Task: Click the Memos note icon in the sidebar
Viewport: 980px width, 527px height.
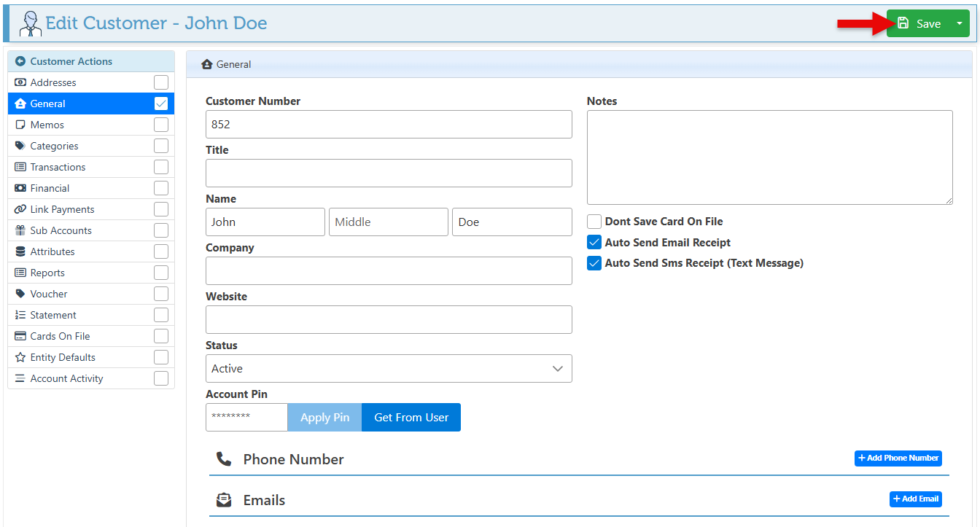Action: point(20,125)
